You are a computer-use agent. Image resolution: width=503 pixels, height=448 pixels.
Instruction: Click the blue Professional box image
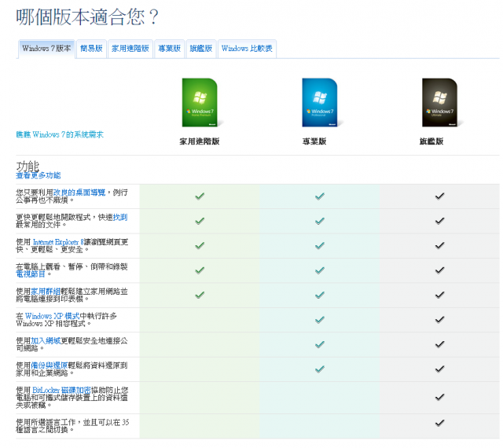(321, 102)
